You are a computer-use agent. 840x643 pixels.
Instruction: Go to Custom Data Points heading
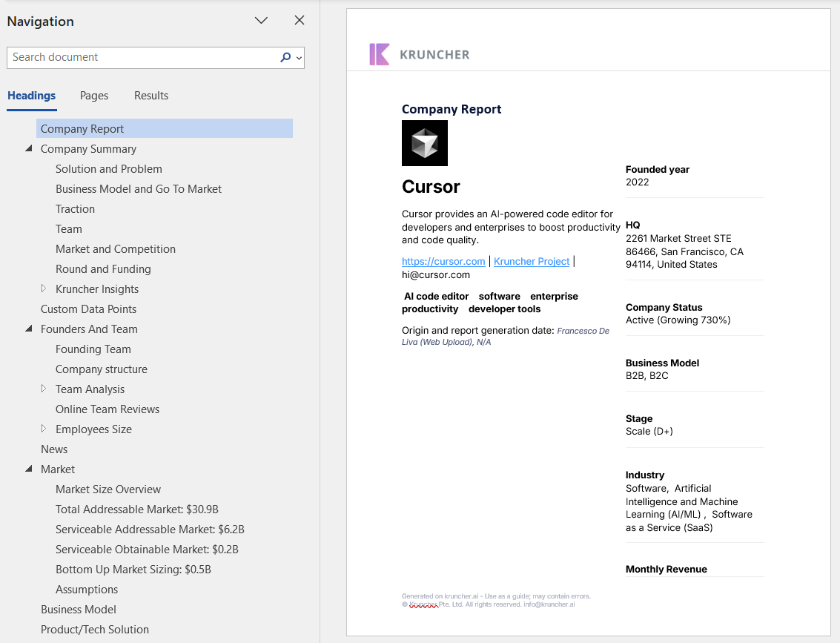pos(88,309)
